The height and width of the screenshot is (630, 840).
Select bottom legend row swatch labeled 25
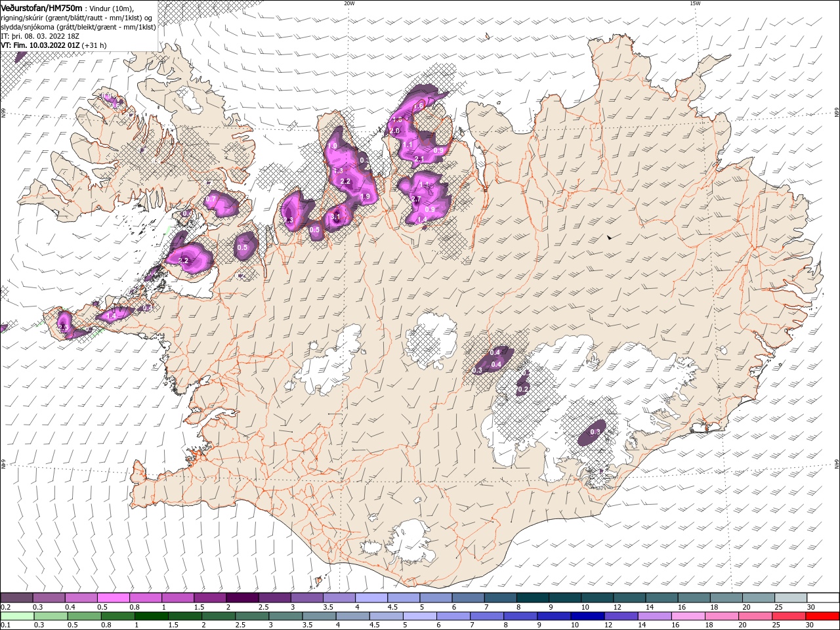tap(789, 616)
